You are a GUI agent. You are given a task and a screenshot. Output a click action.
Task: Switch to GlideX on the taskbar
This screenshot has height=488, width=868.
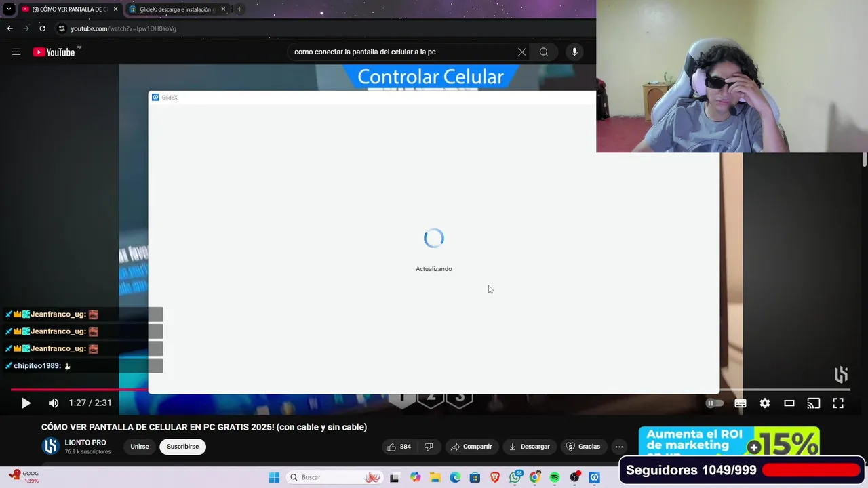(x=595, y=477)
